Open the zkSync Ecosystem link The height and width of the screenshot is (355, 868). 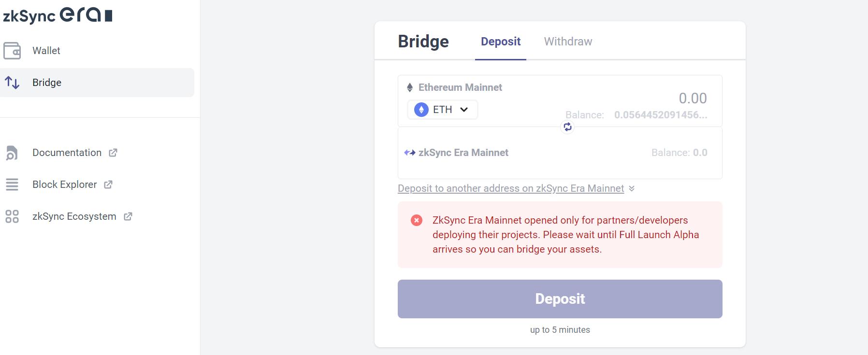click(74, 216)
